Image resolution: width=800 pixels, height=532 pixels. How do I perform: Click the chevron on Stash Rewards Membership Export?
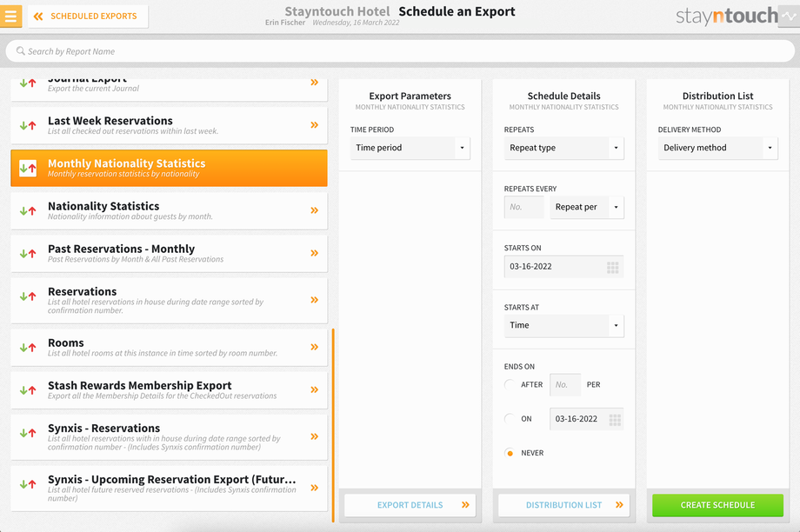(x=314, y=389)
